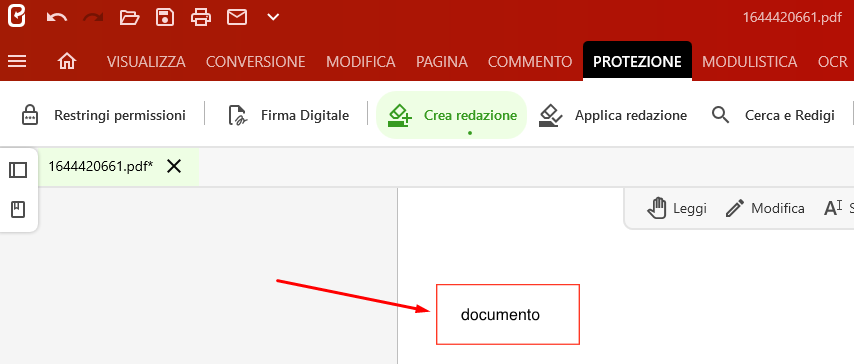Expand the quick access toolbar chevron
Image resolution: width=854 pixels, height=364 pixels.
point(273,17)
